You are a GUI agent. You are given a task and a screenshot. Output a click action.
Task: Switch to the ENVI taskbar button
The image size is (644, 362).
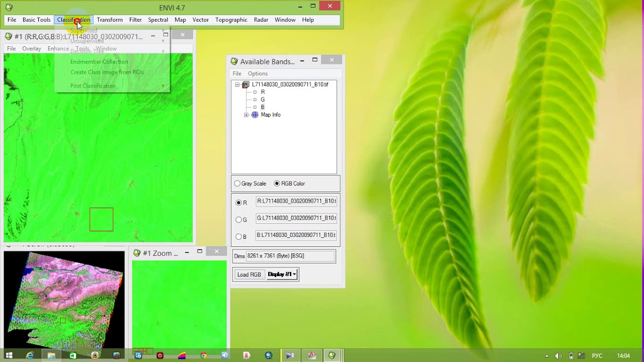click(332, 355)
